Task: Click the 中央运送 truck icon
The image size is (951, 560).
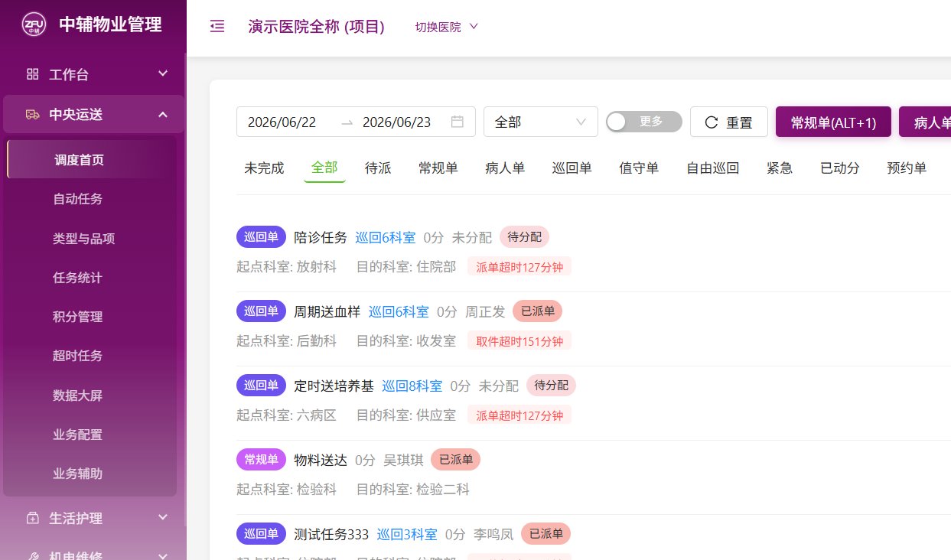Action: 32,115
